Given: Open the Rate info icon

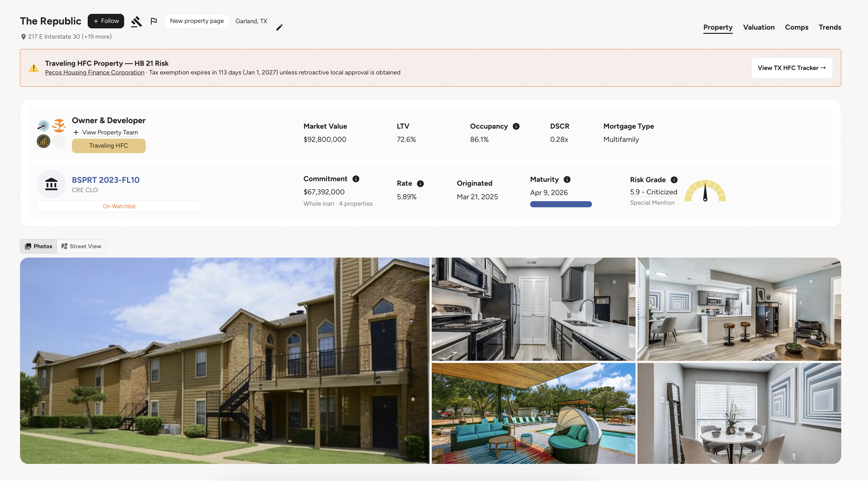Looking at the screenshot, I should click(420, 183).
